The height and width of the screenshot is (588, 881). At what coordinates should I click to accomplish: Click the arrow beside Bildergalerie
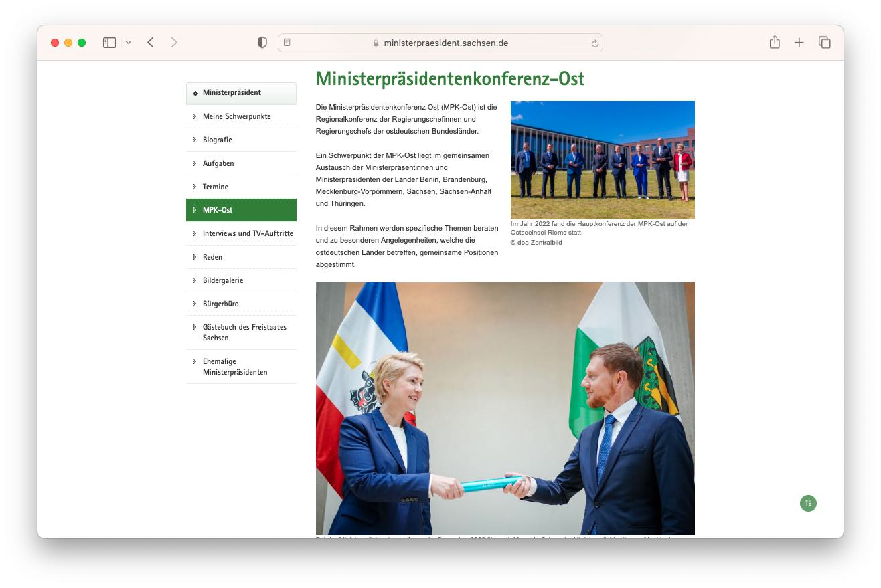(x=195, y=280)
